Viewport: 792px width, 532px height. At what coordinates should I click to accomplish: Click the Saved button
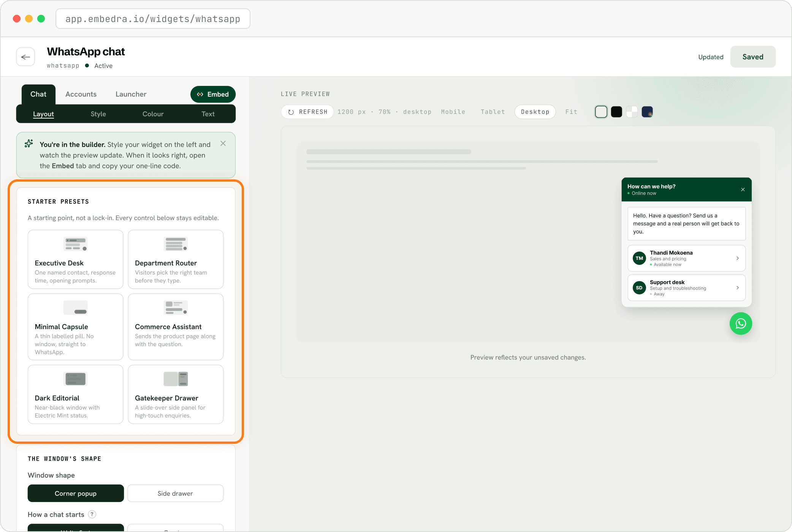753,57
